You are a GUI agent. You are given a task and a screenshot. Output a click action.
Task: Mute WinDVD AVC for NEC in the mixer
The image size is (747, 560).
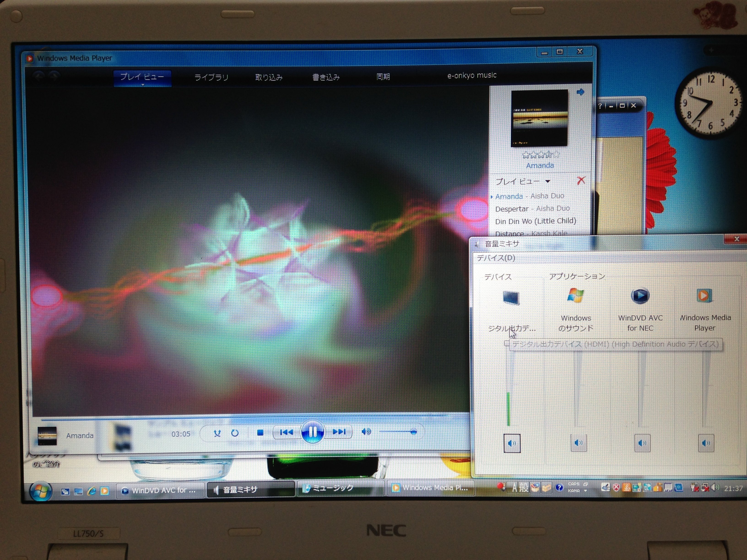click(x=642, y=443)
